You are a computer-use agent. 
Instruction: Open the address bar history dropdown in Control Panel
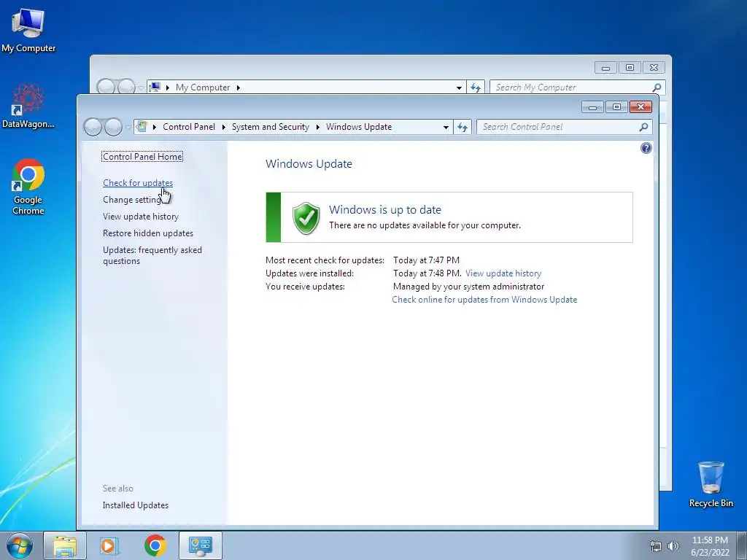tap(446, 127)
